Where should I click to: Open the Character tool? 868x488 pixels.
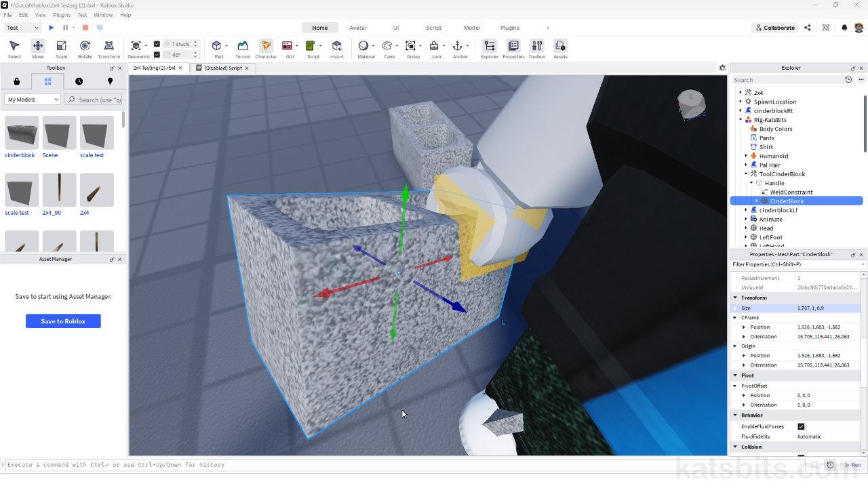click(266, 49)
